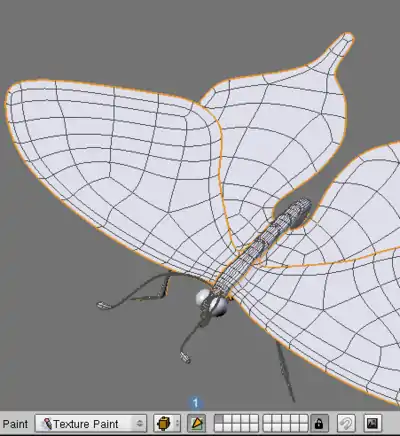Click the mode selector up-down arrows

pyautogui.click(x=140, y=424)
